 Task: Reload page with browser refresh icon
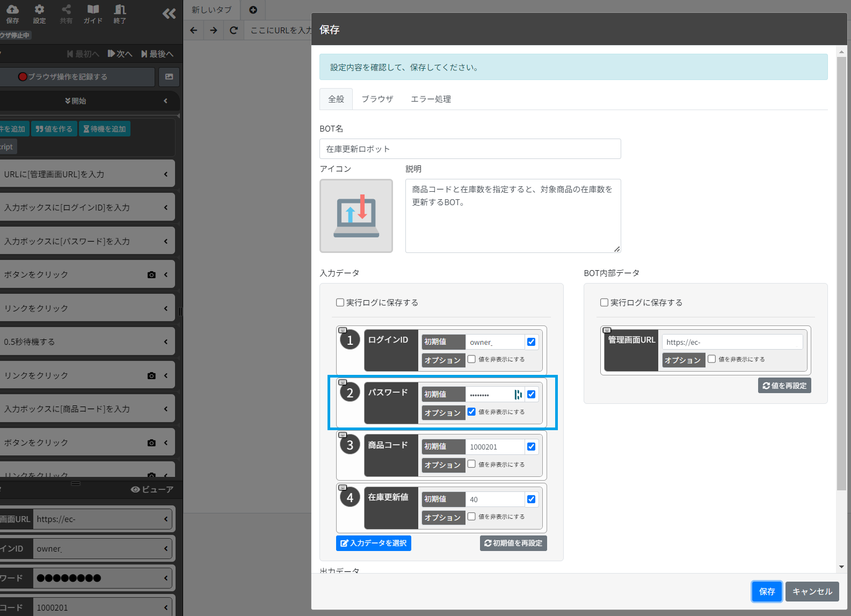(x=234, y=30)
